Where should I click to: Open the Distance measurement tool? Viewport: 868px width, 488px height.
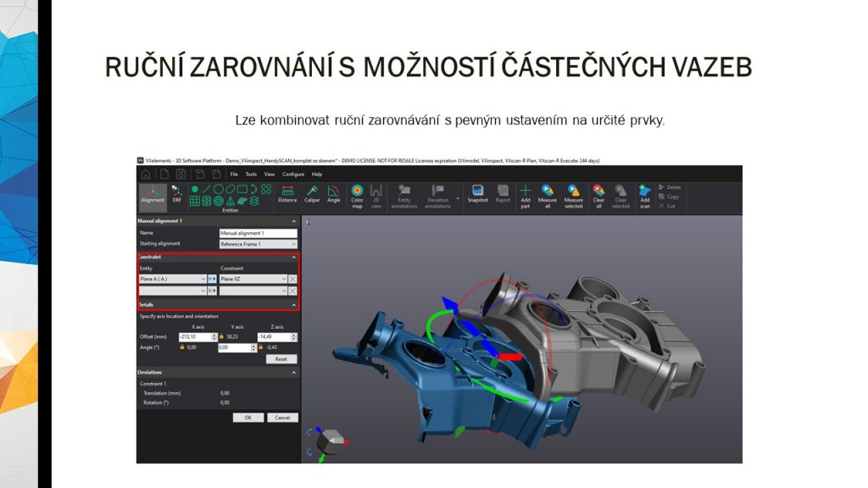click(287, 194)
